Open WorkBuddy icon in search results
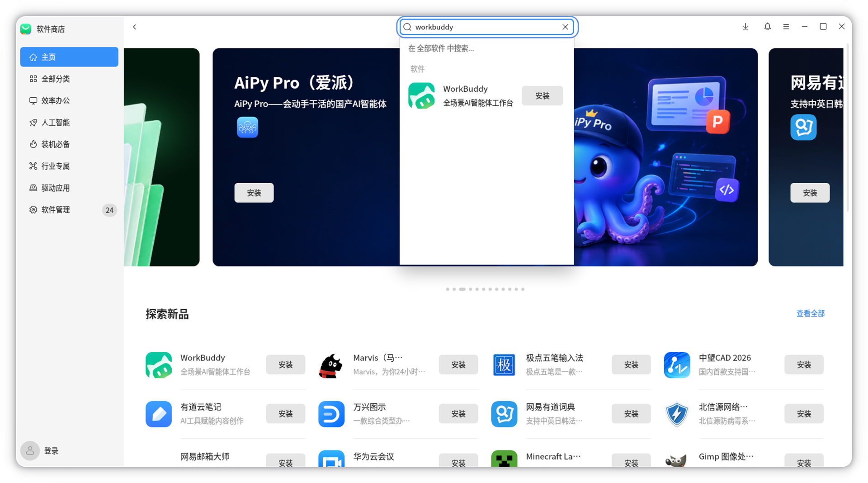This screenshot has width=868, height=483. 421,95
